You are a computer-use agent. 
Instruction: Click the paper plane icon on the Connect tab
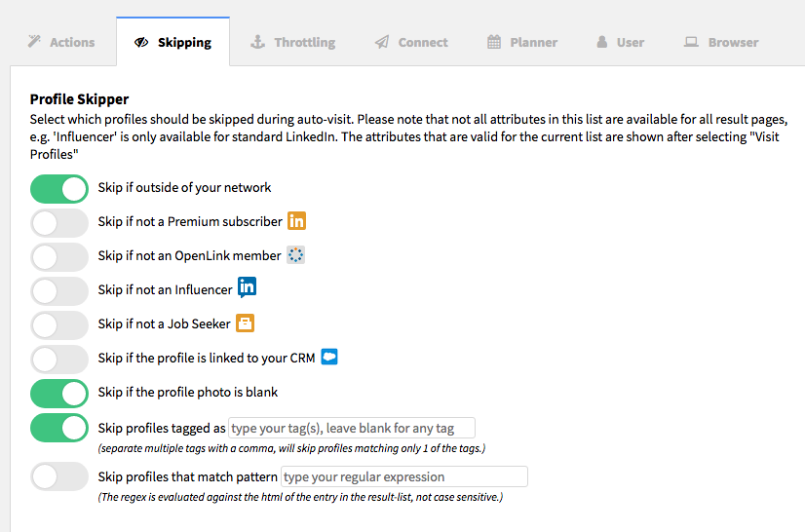pyautogui.click(x=382, y=42)
